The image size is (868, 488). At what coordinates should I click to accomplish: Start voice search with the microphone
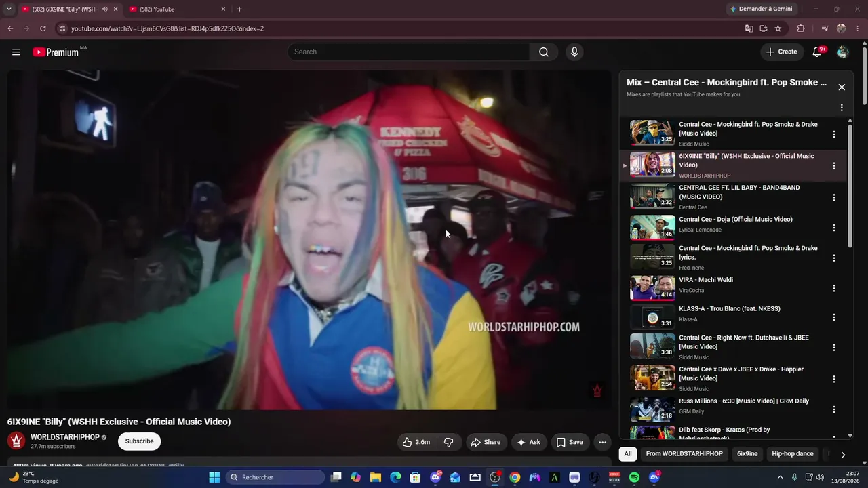[574, 52]
